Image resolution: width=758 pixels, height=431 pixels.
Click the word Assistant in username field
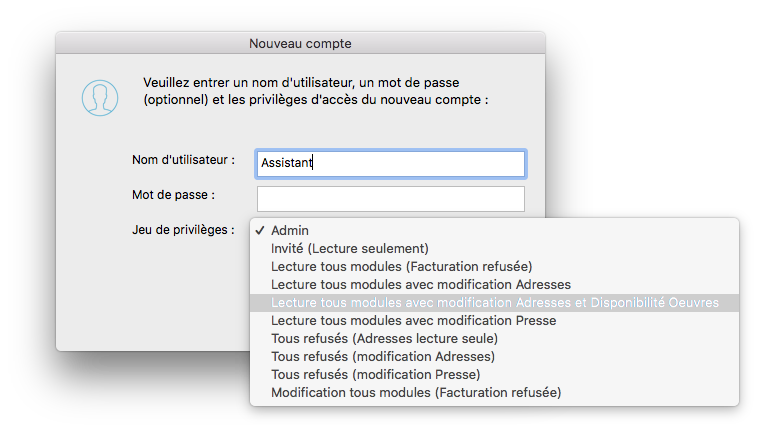[x=286, y=163]
